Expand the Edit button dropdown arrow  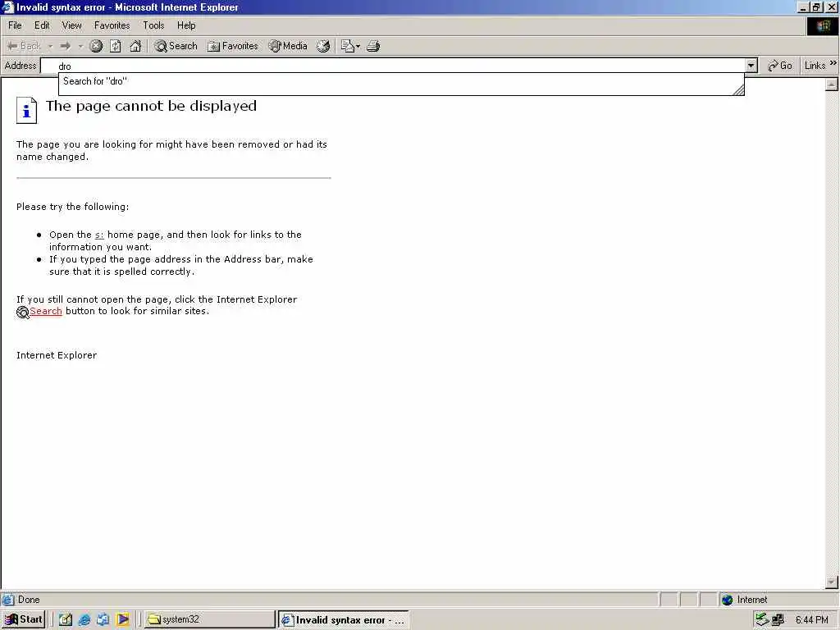358,46
